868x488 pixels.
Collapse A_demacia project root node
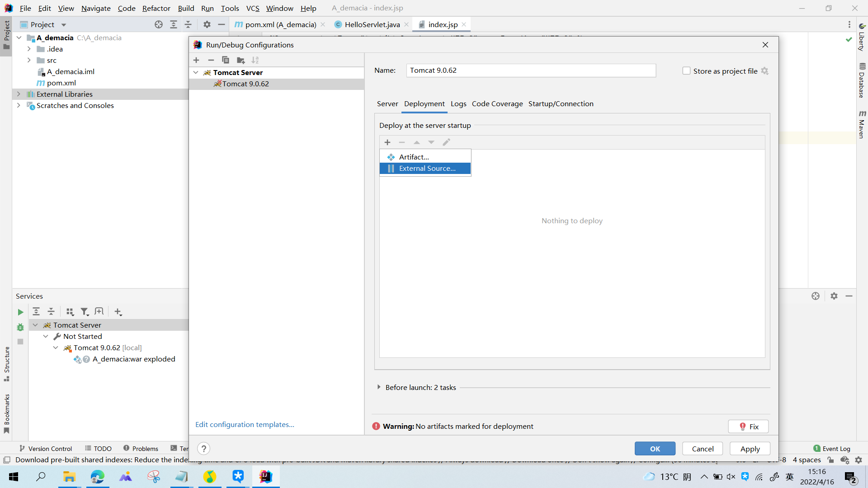pos(19,38)
